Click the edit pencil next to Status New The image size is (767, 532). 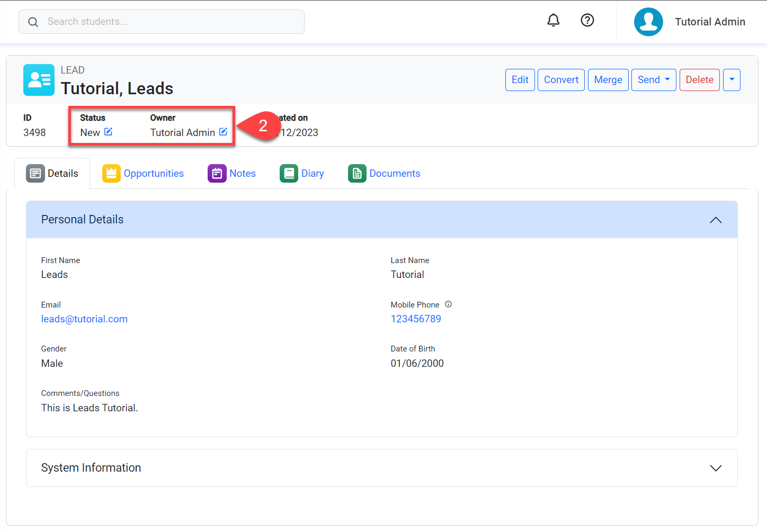point(109,132)
